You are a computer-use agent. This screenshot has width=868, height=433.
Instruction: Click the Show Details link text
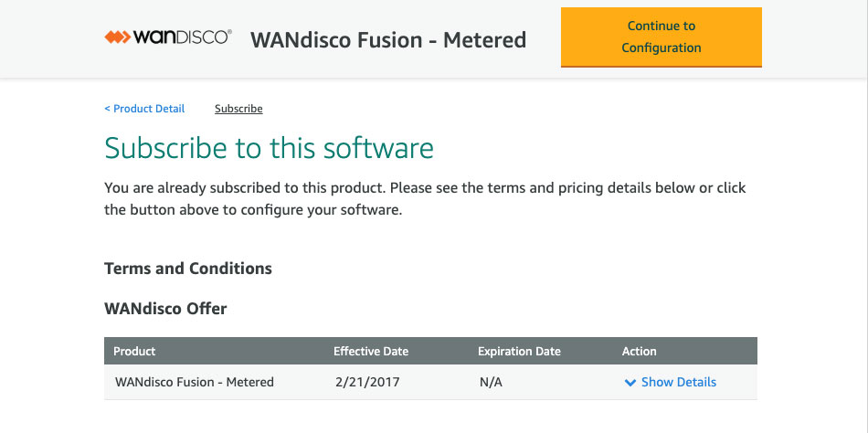679,382
